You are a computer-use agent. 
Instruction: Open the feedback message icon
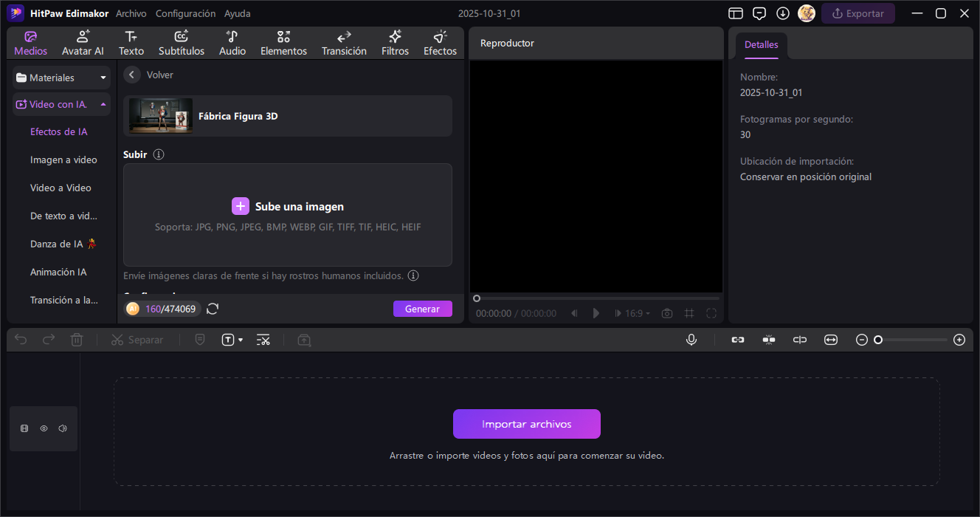pyautogui.click(x=759, y=13)
